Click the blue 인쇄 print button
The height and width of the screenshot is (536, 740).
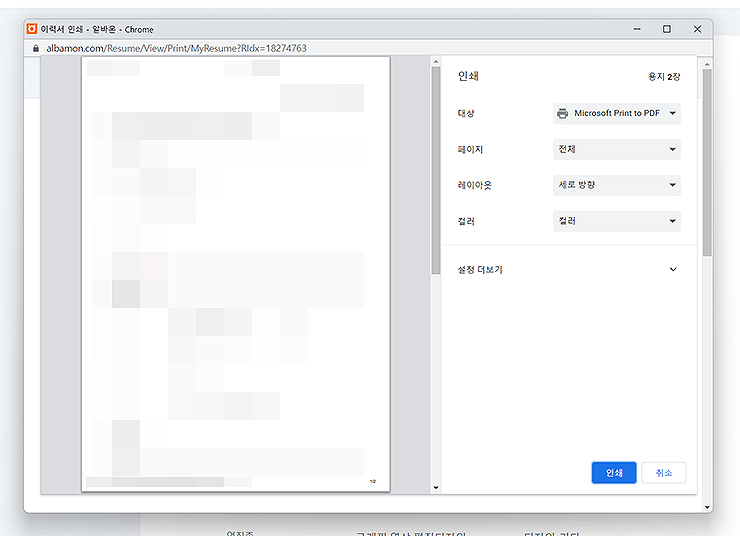click(x=614, y=472)
